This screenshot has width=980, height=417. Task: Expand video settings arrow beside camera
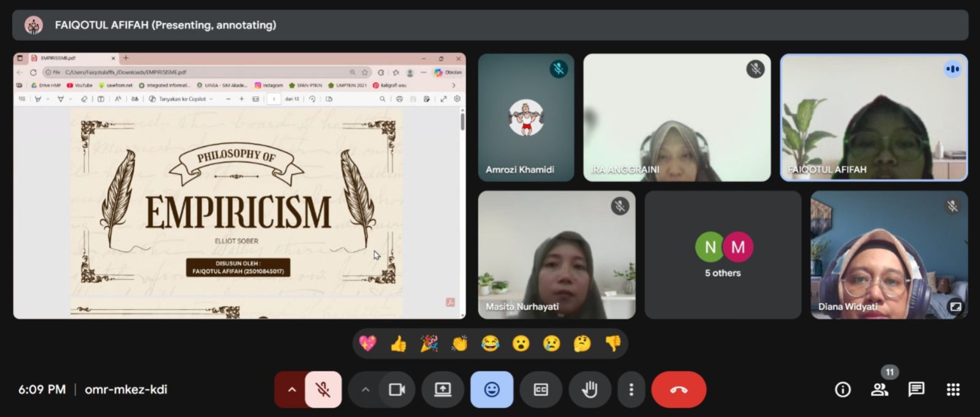pos(365,389)
